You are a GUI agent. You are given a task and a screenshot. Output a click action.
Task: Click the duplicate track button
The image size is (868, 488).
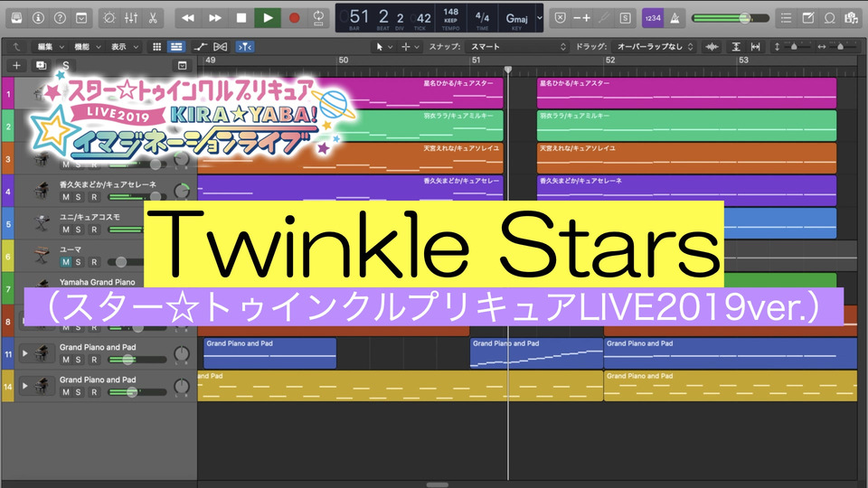[x=41, y=65]
